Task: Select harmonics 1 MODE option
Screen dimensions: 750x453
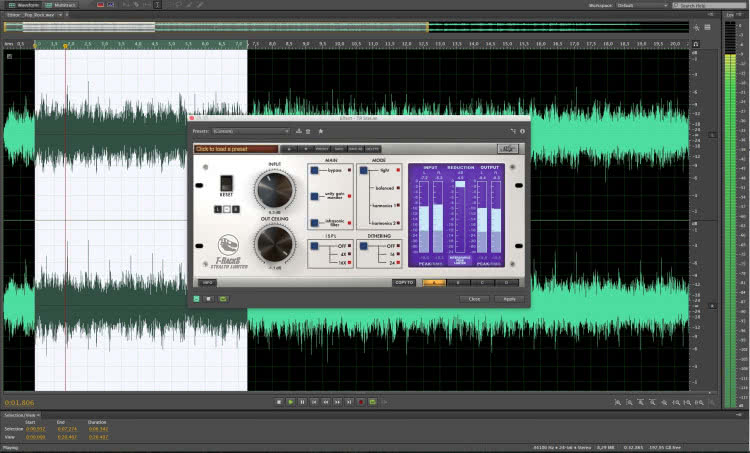Action: (x=385, y=206)
